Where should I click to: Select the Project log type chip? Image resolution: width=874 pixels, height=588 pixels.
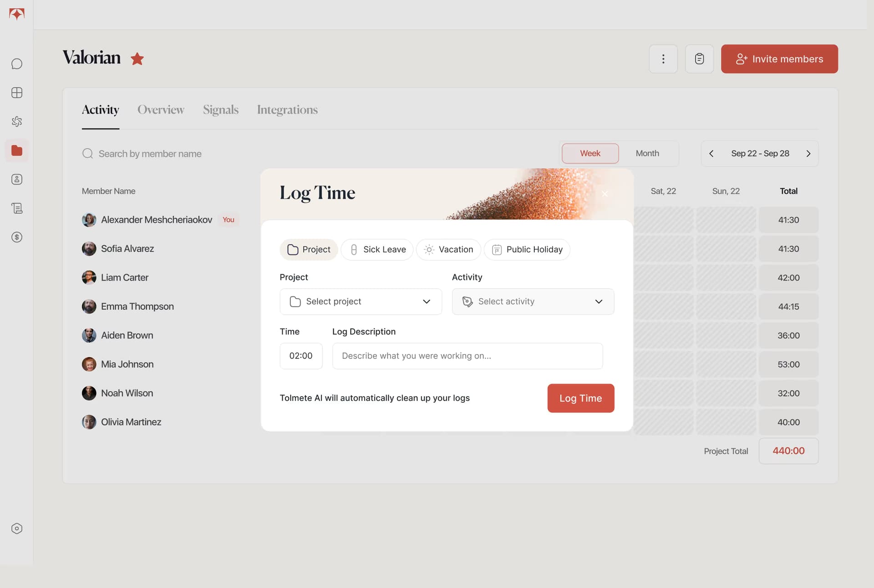(309, 249)
